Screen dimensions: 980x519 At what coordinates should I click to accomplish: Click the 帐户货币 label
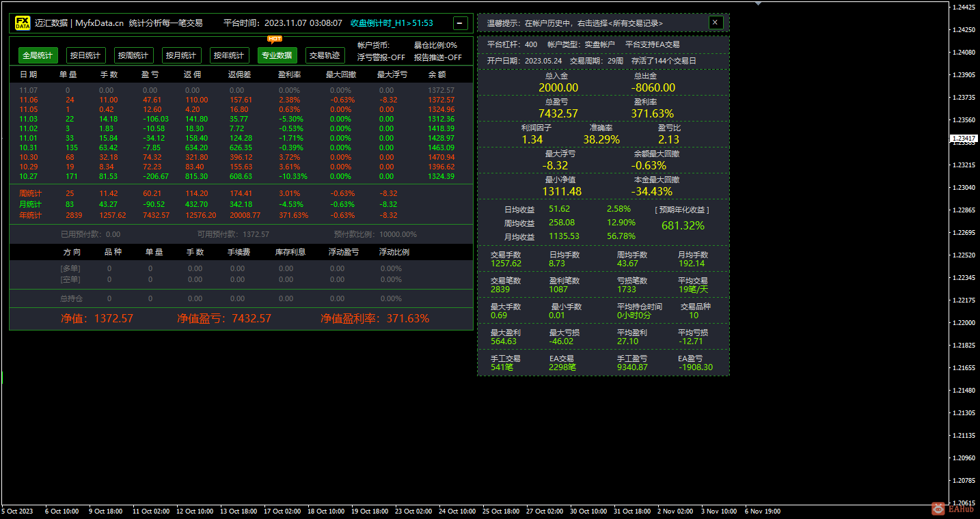click(x=373, y=45)
